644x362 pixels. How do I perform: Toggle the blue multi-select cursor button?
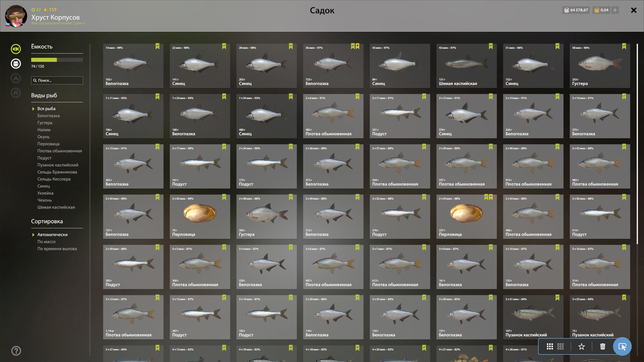(x=622, y=346)
